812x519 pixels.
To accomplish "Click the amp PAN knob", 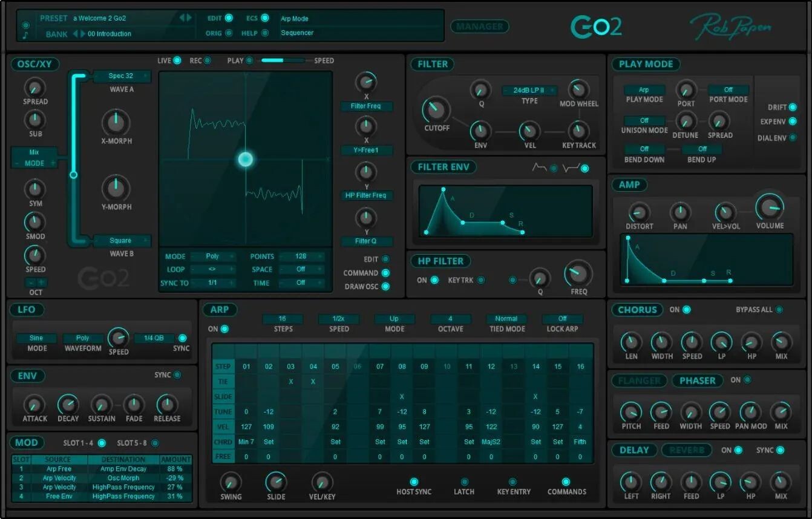I will pos(680,212).
